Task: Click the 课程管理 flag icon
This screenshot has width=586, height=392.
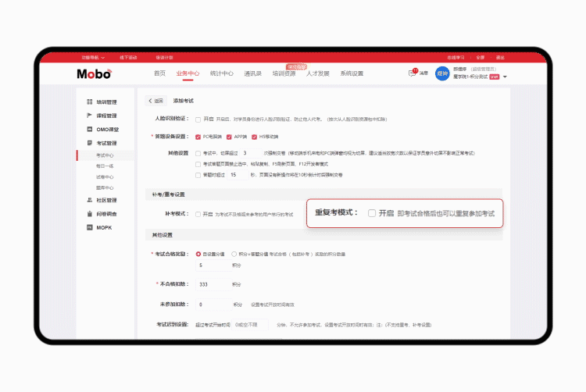Action: click(x=90, y=116)
